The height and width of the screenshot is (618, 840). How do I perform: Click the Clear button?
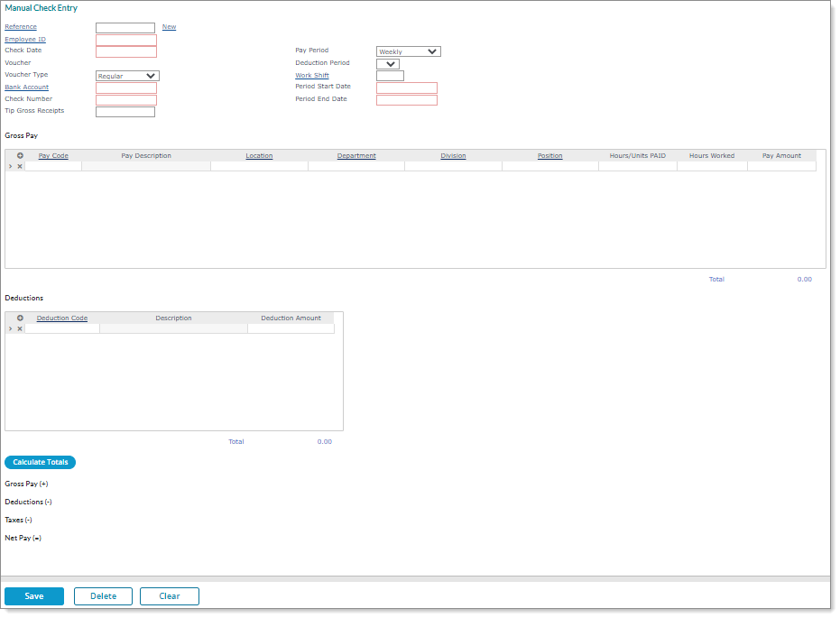click(169, 595)
